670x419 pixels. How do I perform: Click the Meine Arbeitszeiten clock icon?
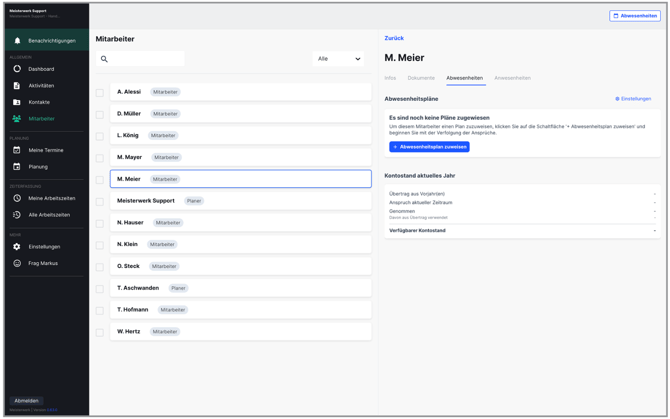(17, 198)
